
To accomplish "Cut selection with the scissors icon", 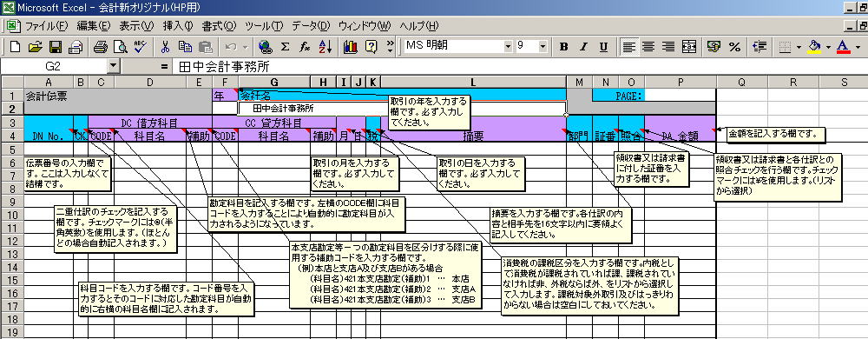I will [165, 47].
